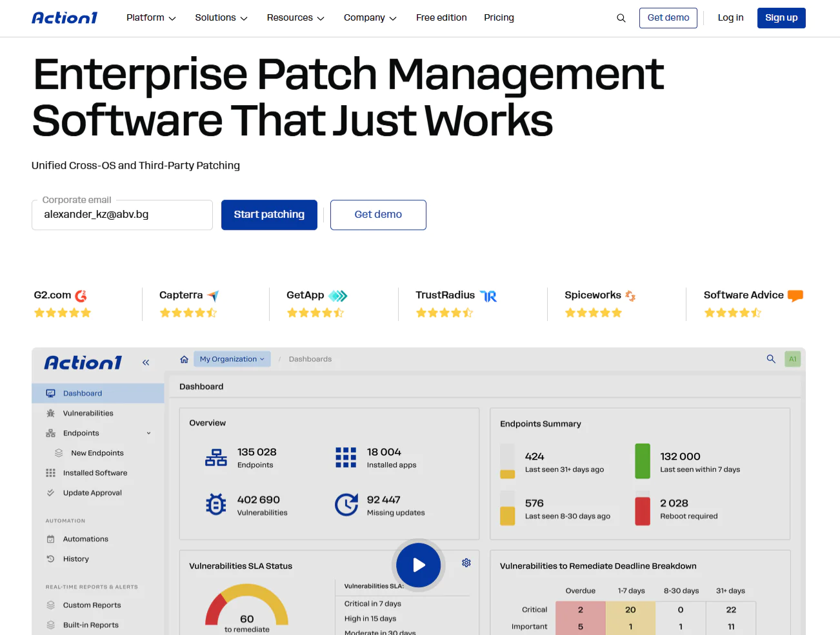Click the 92 447 Missing updates clock icon

[x=346, y=505]
